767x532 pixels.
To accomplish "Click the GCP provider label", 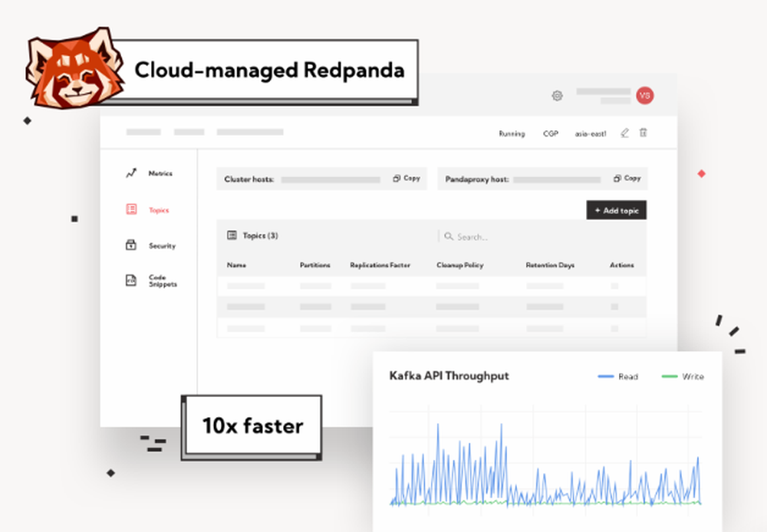I will tap(550, 133).
